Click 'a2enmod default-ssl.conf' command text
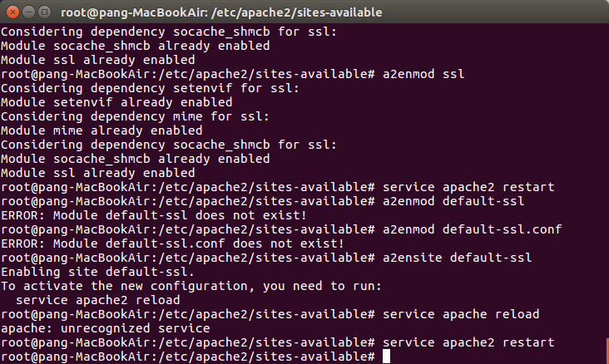Screen dimensions: 609x364 coord(473,229)
